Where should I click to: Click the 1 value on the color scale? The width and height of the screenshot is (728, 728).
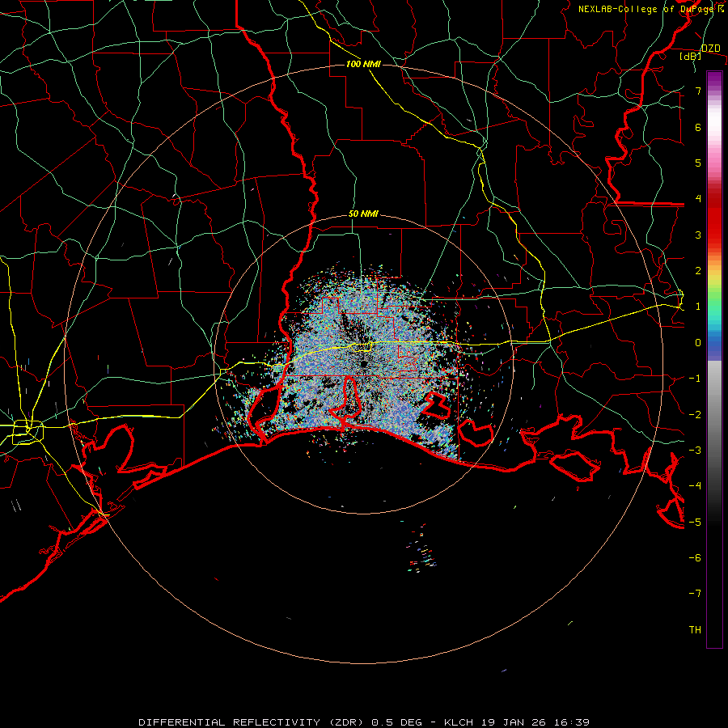(698, 307)
